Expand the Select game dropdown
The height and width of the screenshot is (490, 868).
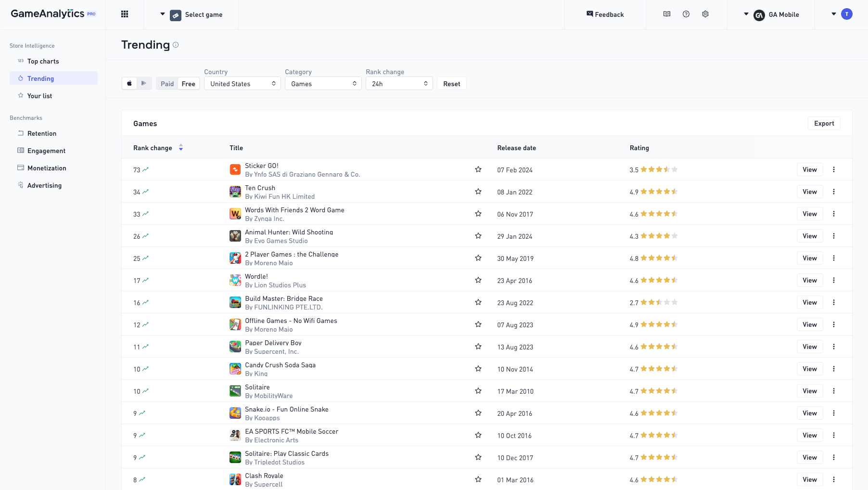[163, 14]
